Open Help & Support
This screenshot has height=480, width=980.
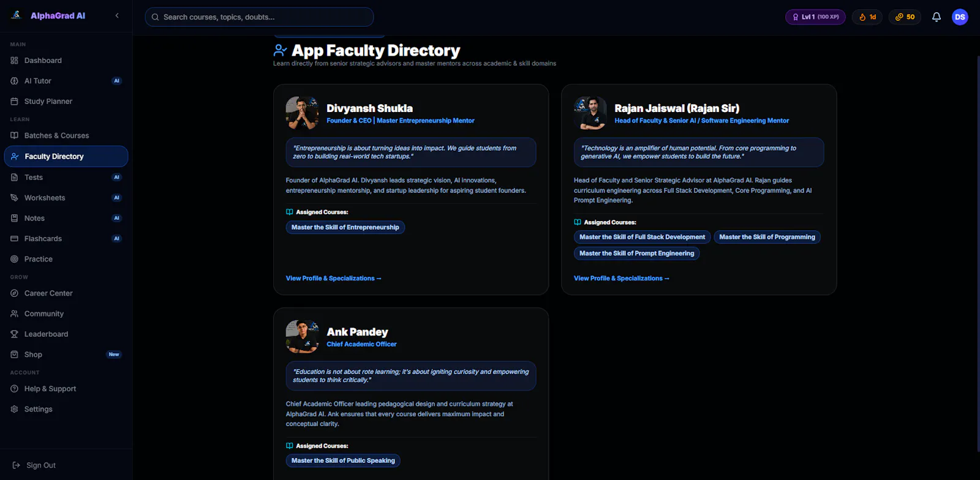66,389
